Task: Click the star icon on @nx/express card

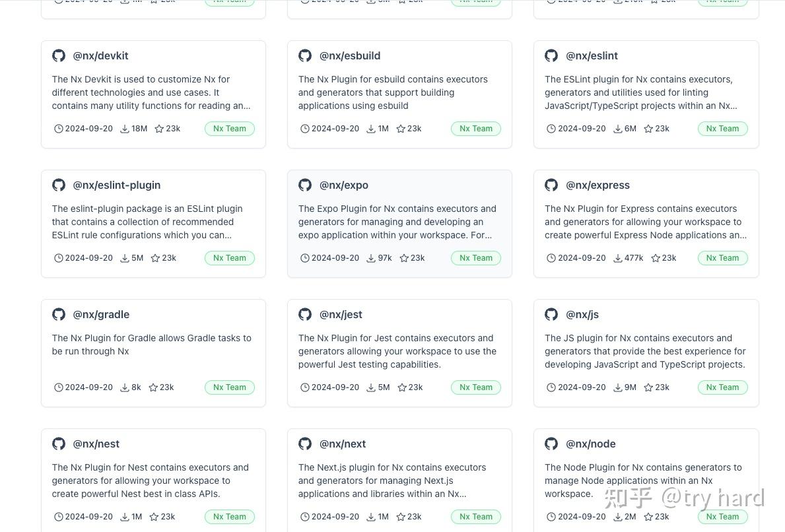Action: [x=656, y=258]
